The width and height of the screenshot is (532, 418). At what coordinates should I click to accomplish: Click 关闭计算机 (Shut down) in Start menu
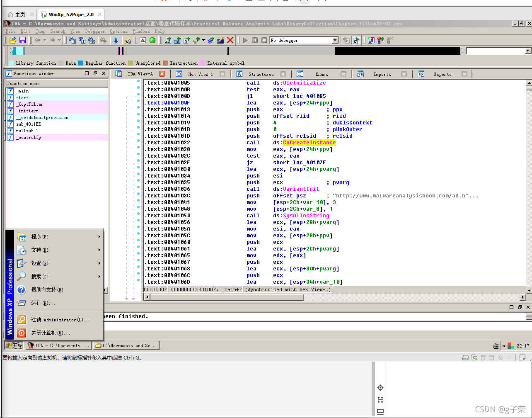tap(58, 333)
